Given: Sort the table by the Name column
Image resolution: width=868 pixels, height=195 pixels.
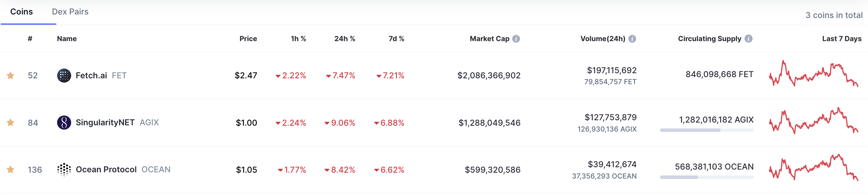Looking at the screenshot, I should (x=67, y=39).
